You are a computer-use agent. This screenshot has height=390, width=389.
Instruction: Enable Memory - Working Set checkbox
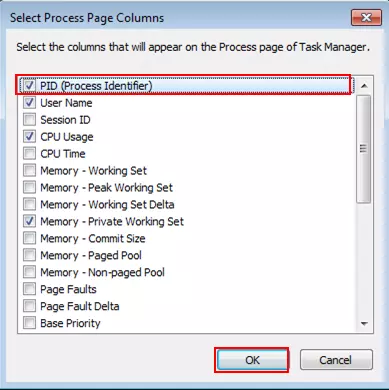click(x=29, y=171)
